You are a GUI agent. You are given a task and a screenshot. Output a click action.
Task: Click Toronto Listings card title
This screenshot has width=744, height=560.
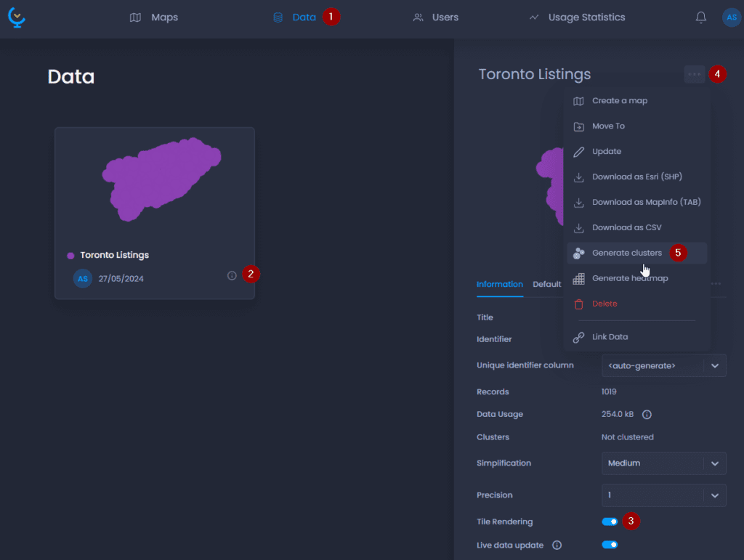coord(114,255)
